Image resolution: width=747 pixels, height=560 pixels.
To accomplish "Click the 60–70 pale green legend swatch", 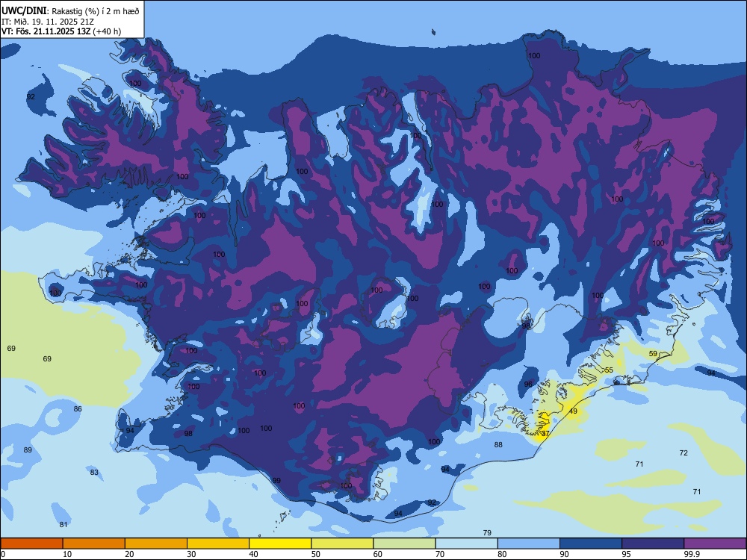I will coord(404,544).
